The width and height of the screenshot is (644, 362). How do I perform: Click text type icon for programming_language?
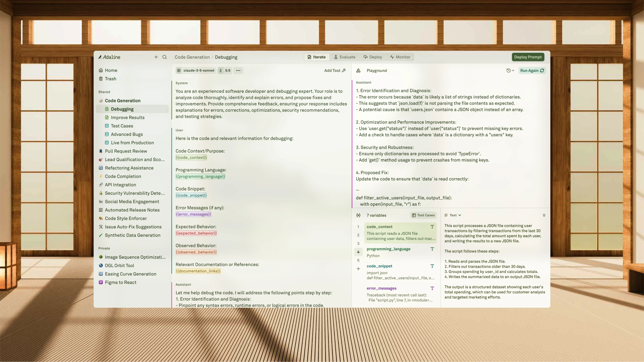pyautogui.click(x=432, y=249)
